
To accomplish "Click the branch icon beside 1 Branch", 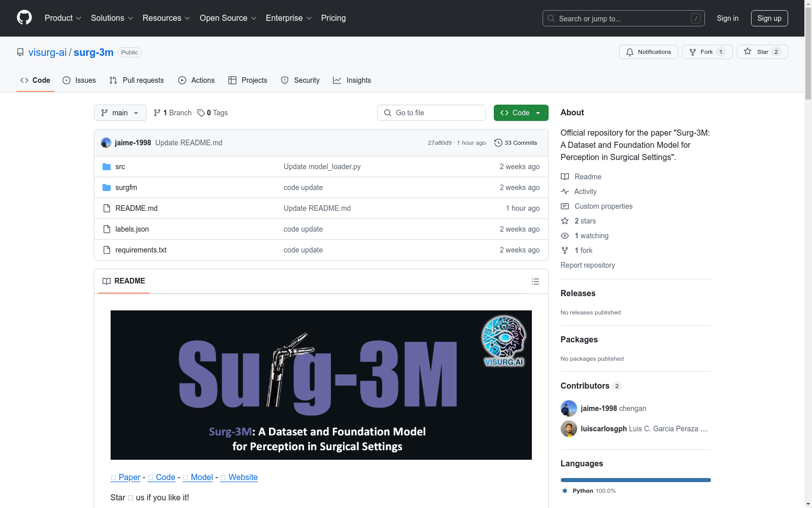I will coord(157,113).
